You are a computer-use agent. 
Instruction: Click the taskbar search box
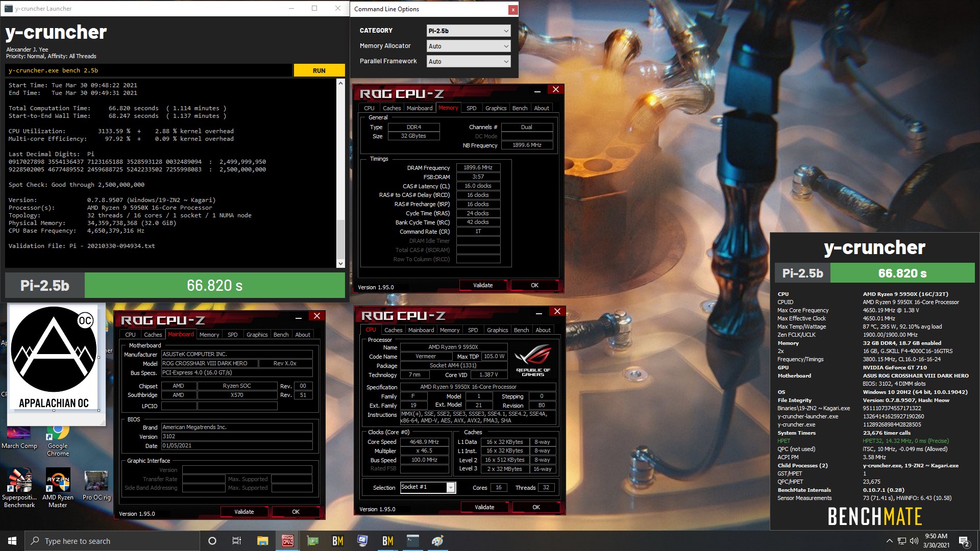click(x=112, y=541)
